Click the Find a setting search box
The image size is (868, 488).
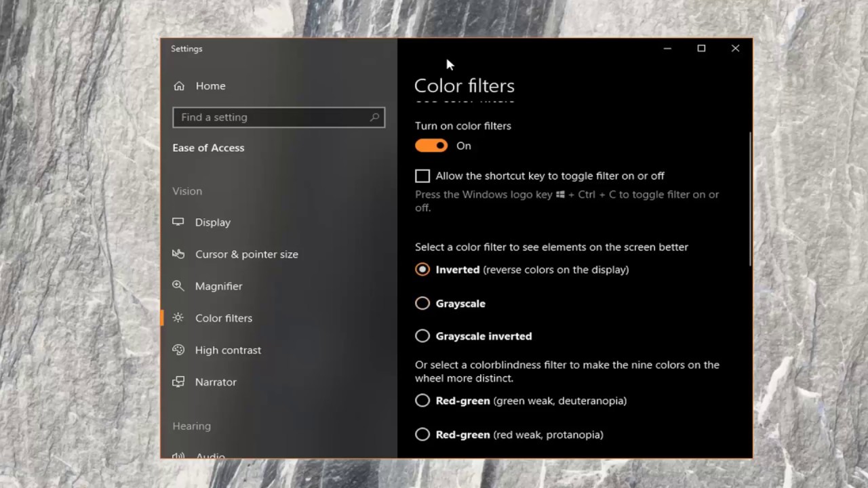point(279,117)
